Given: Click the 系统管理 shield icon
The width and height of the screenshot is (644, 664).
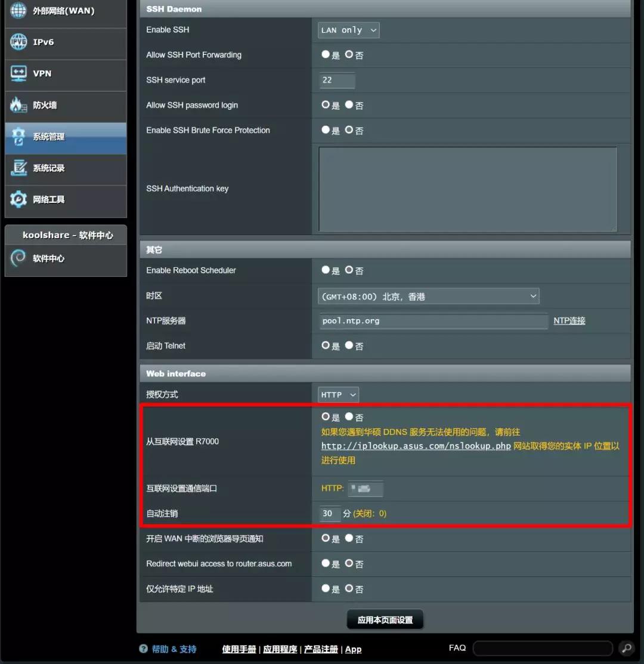Looking at the screenshot, I should tap(18, 137).
